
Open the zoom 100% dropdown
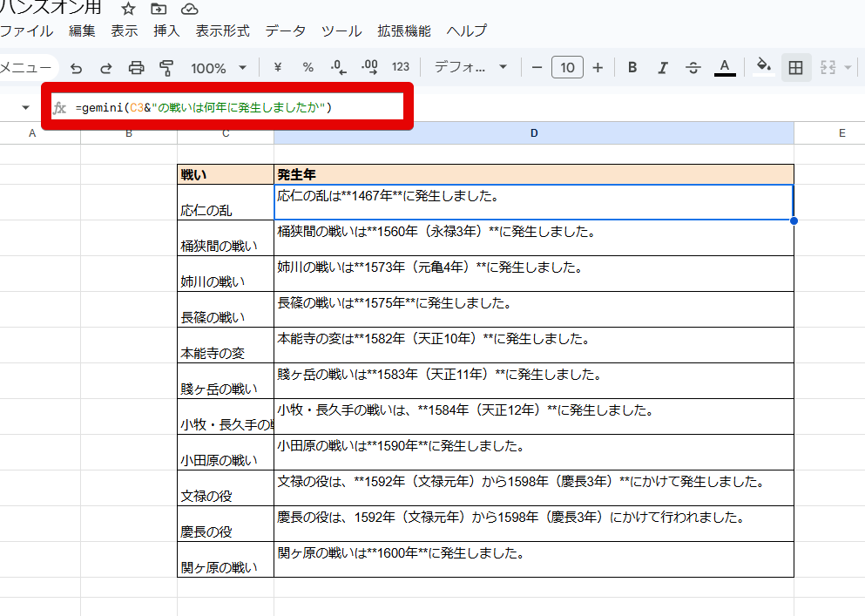pyautogui.click(x=218, y=68)
